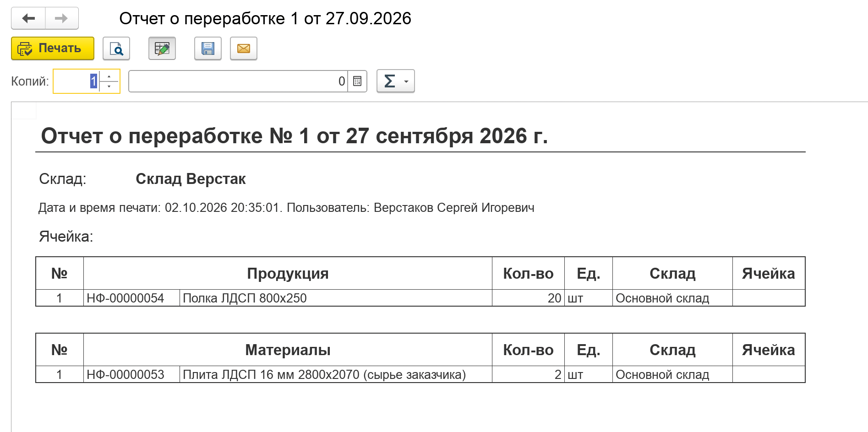Viewport: 868px width, 432px height.
Task: Click the Ячейка: label above tables
Action: pos(66,237)
